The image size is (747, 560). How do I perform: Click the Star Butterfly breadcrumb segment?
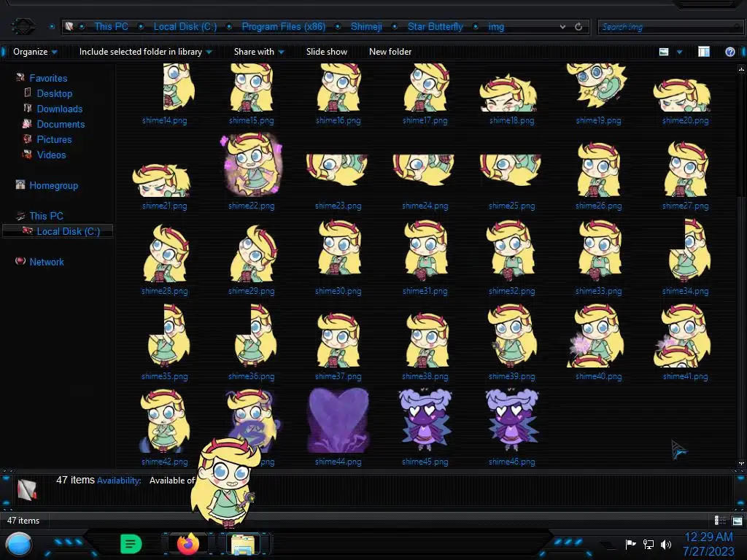click(x=436, y=27)
